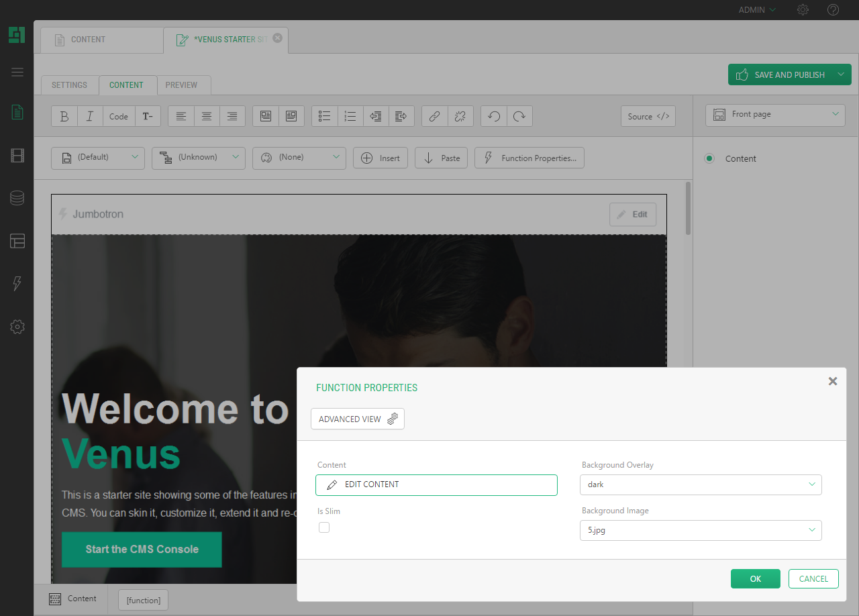Center align text in toolbar
The height and width of the screenshot is (616, 859).
coord(207,116)
